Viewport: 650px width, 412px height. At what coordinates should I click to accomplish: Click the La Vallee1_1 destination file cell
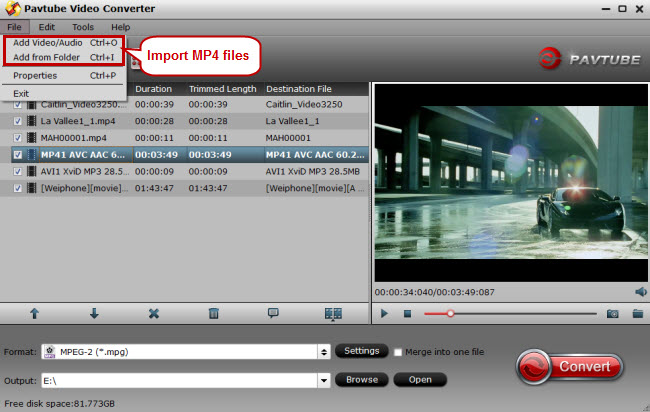click(292, 121)
